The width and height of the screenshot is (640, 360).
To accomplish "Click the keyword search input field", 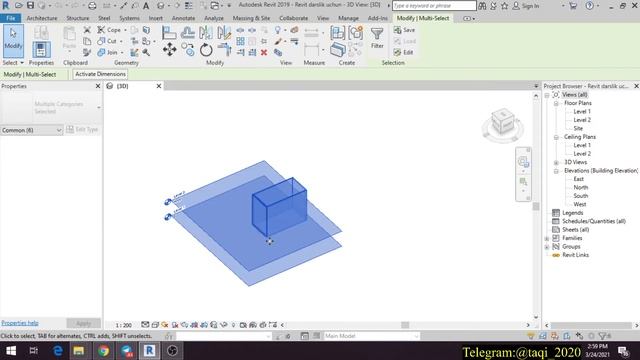I will (x=434, y=6).
